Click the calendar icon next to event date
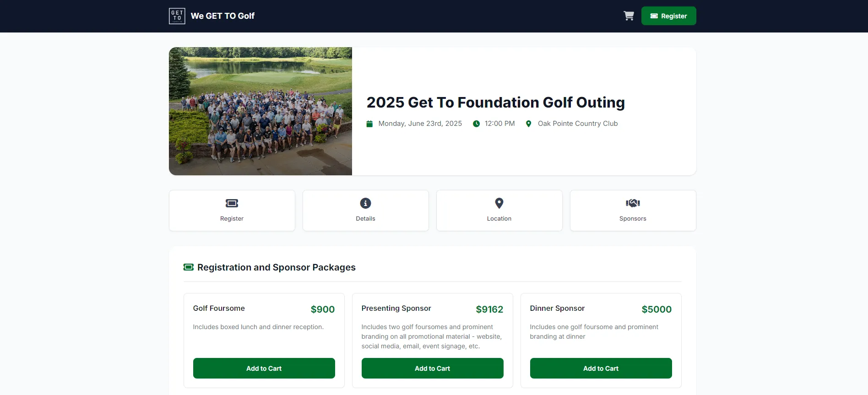The image size is (868, 395). [369, 124]
